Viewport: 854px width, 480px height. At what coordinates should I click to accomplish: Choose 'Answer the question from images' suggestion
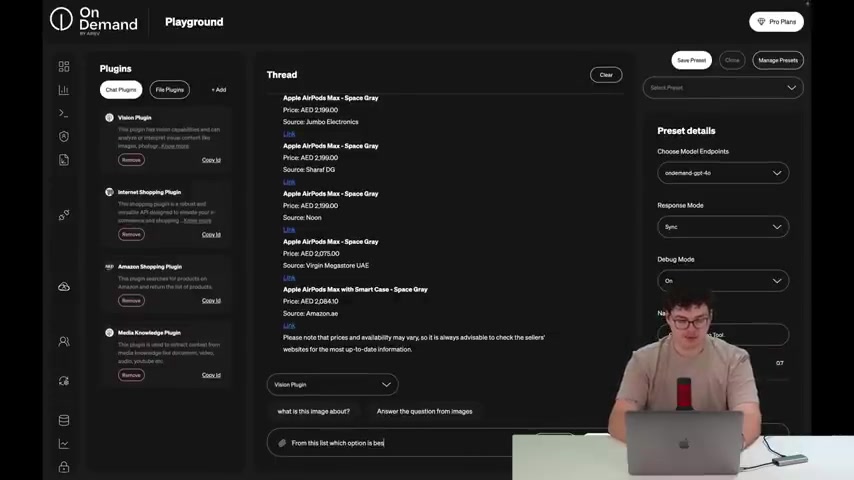pos(425,411)
